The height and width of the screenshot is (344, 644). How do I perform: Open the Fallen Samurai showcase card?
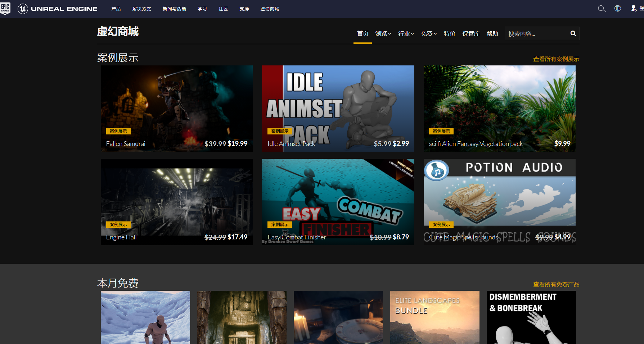point(177,108)
